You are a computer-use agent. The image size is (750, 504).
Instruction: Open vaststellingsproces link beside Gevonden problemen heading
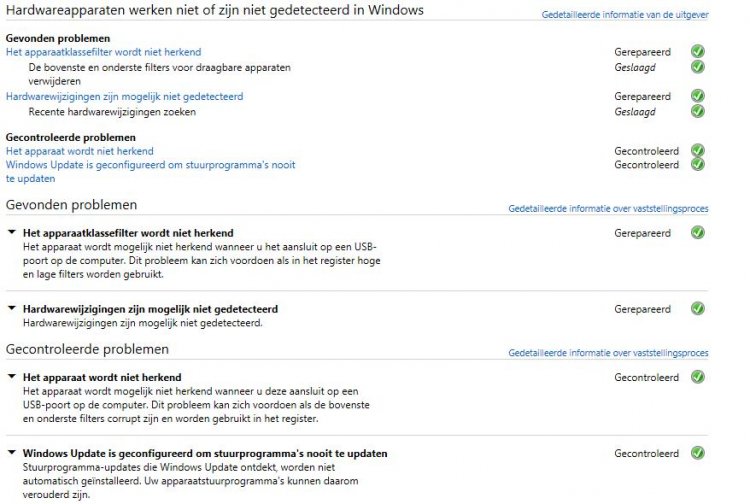click(x=608, y=208)
